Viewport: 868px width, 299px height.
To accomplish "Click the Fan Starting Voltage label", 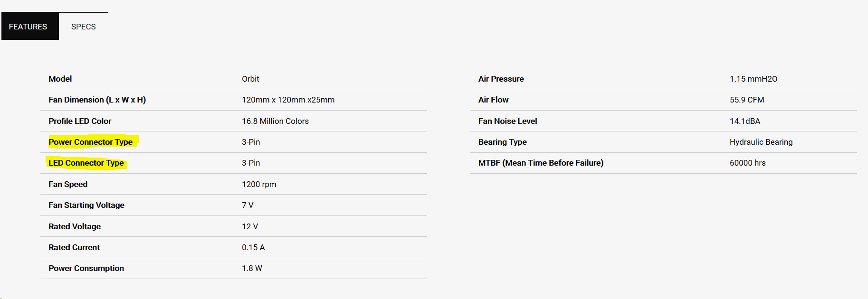I will [86, 205].
